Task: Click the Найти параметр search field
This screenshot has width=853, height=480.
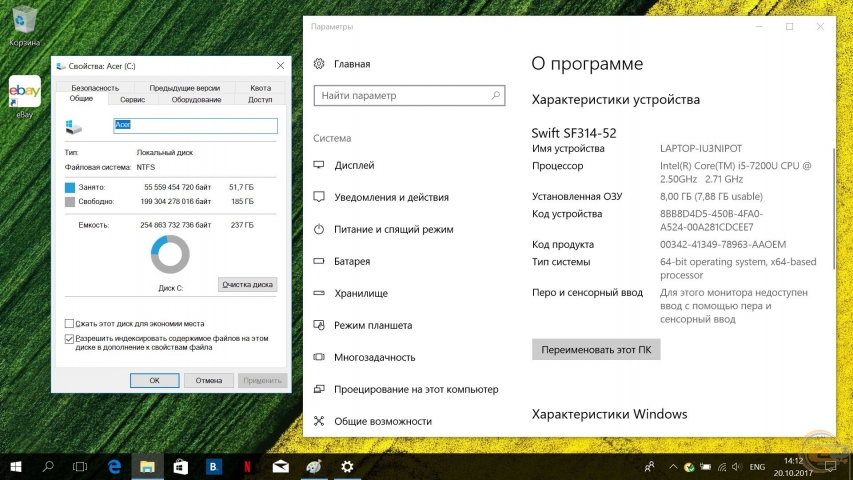Action: click(409, 95)
